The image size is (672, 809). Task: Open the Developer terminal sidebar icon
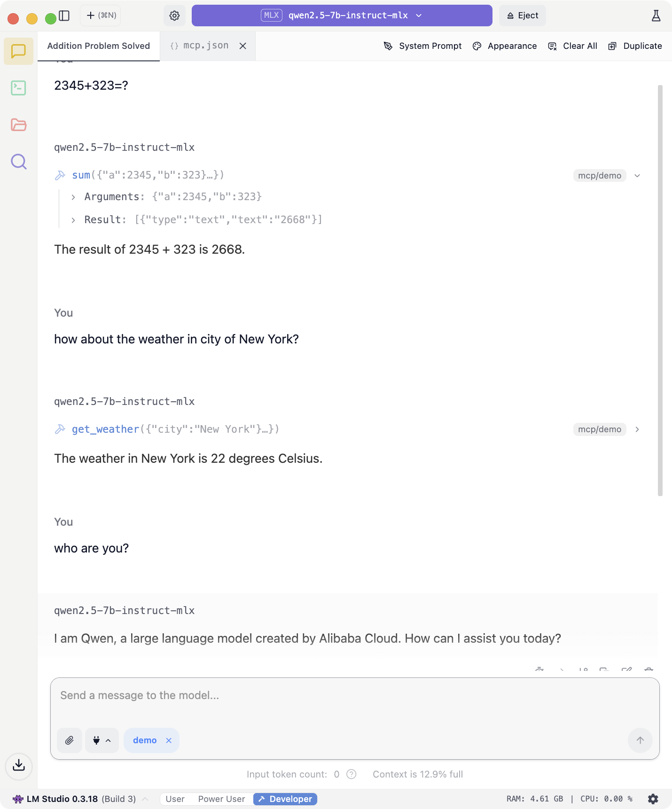18,88
